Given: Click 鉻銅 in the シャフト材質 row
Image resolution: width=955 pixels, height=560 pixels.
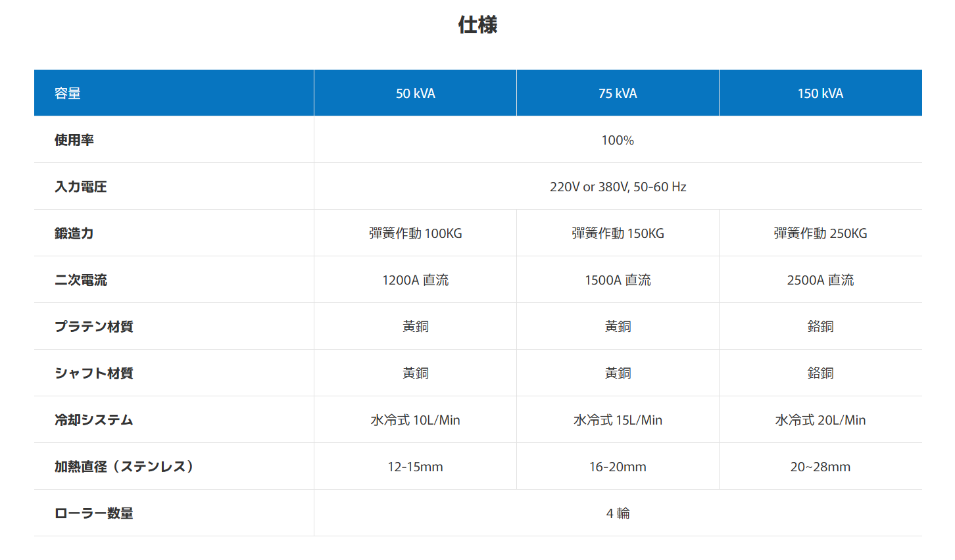Looking at the screenshot, I should 820,373.
